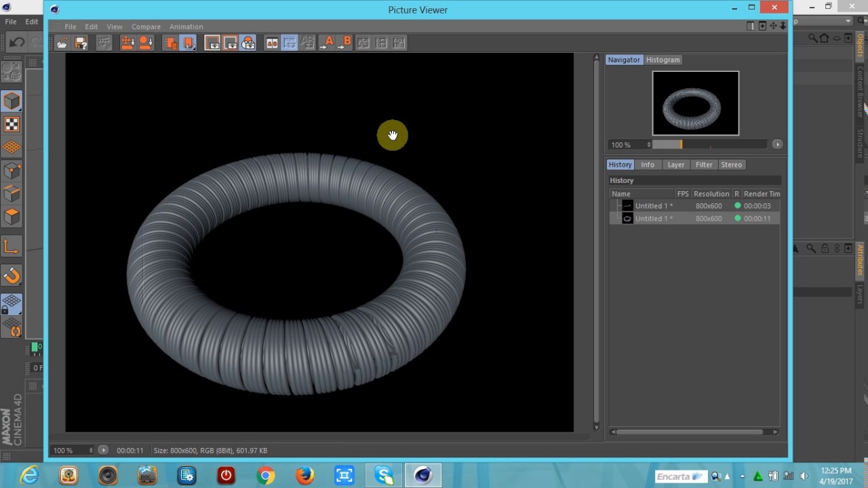Select the Texture mode checkerboard icon

pyautogui.click(x=12, y=124)
